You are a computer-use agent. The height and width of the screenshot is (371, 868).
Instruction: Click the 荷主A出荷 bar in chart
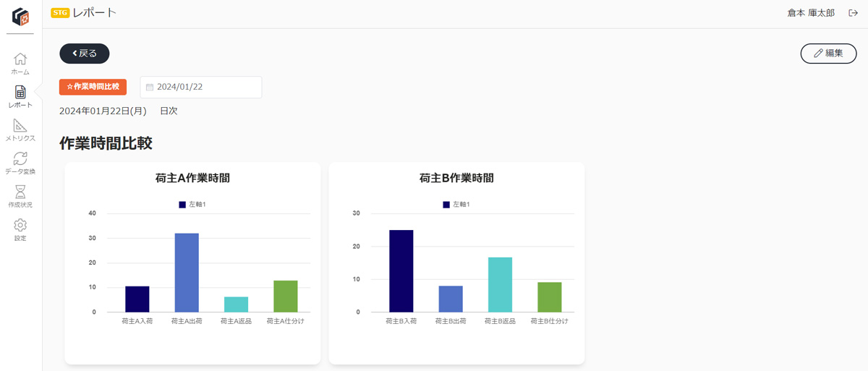[187, 273]
